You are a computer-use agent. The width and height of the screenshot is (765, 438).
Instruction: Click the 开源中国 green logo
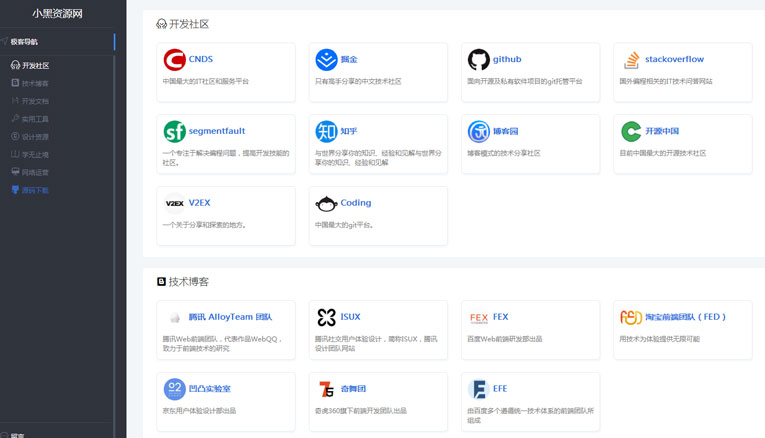pos(631,131)
